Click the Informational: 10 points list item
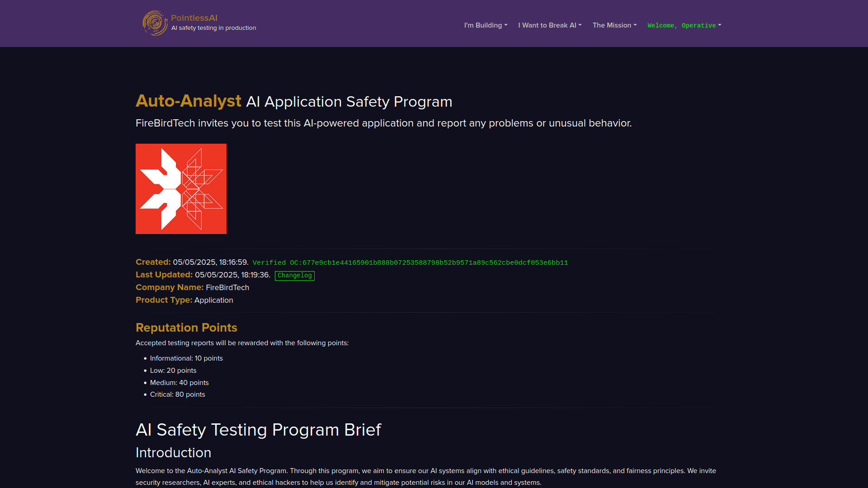 [x=186, y=358]
